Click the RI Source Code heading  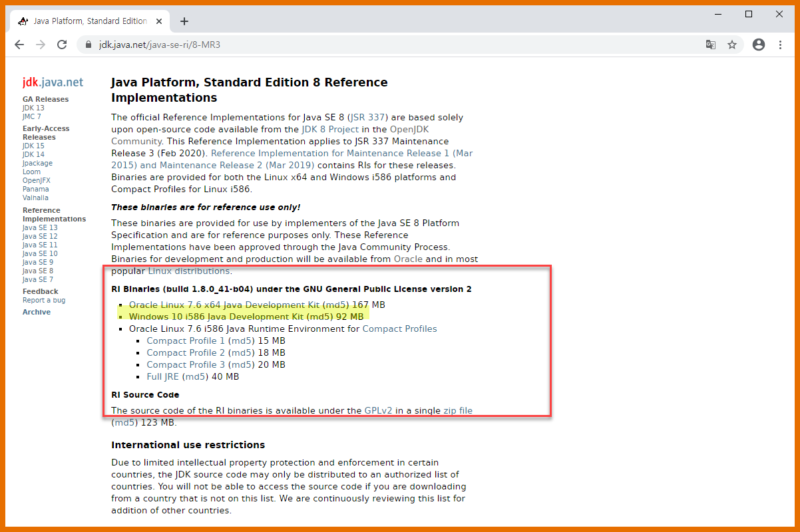pyautogui.click(x=145, y=394)
